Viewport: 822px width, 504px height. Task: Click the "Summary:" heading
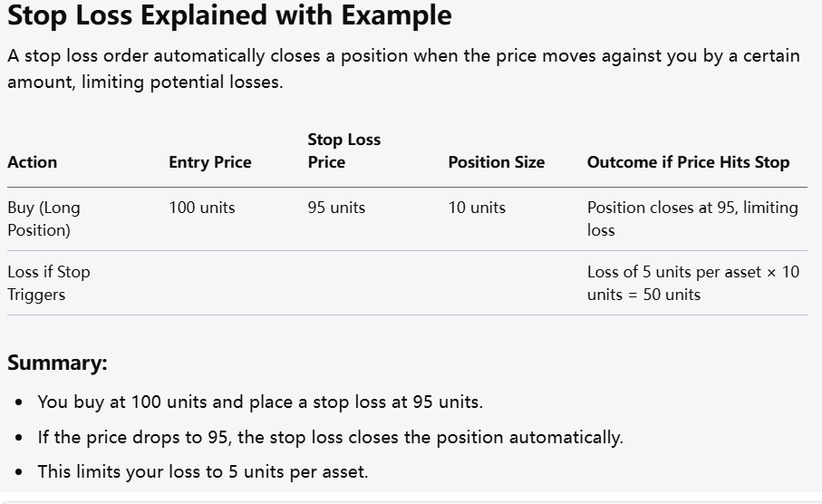57,363
